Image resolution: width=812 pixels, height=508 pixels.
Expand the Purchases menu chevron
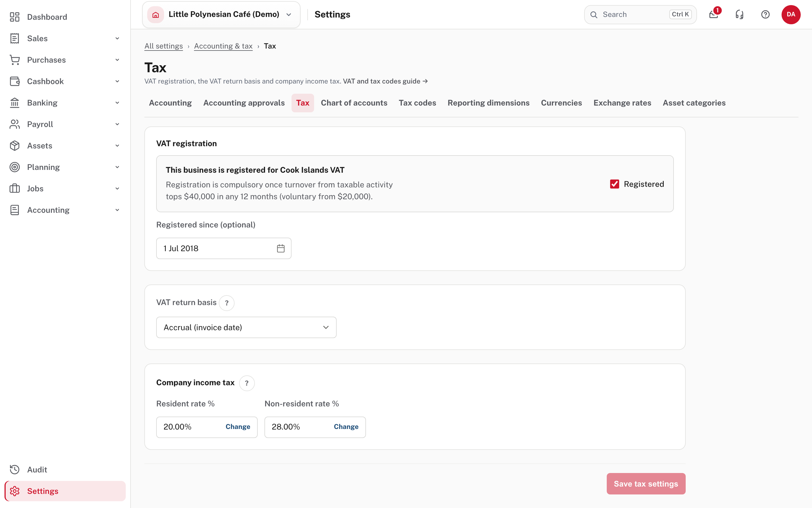117,60
